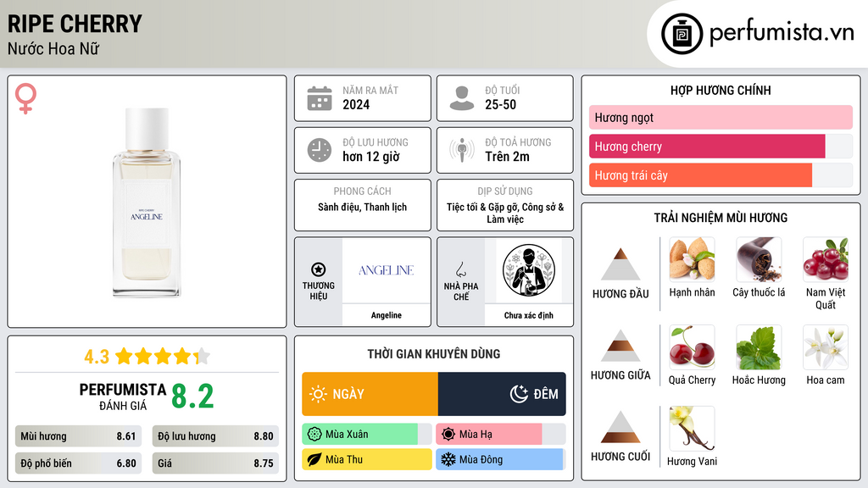Click the Độ phổ biến 6.80 score bar
This screenshot has height=488, width=868.
[x=78, y=463]
